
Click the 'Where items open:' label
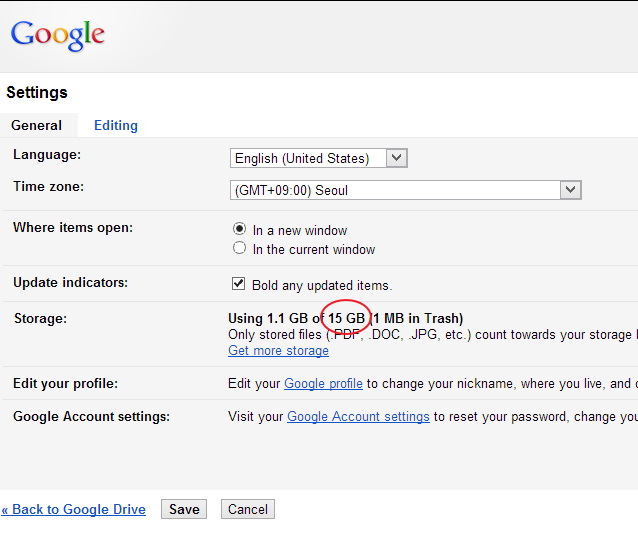pos(73,227)
